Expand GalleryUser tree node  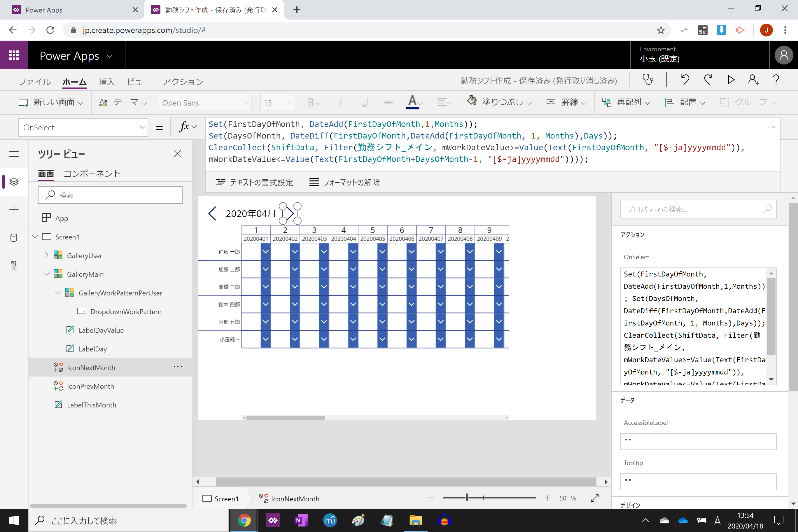(x=46, y=255)
